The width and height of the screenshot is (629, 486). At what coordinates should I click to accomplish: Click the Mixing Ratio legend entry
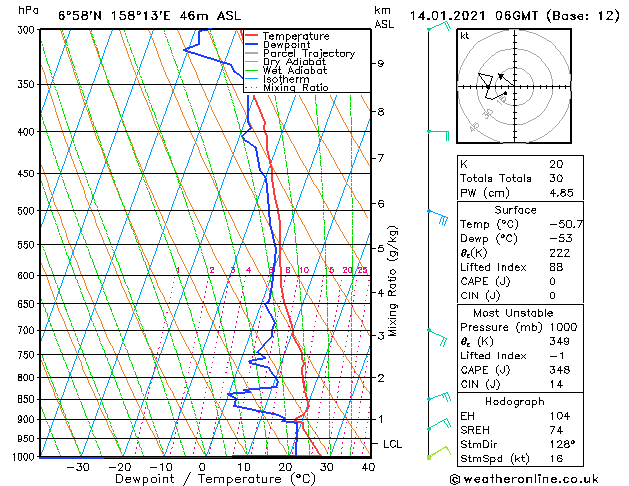pos(287,87)
